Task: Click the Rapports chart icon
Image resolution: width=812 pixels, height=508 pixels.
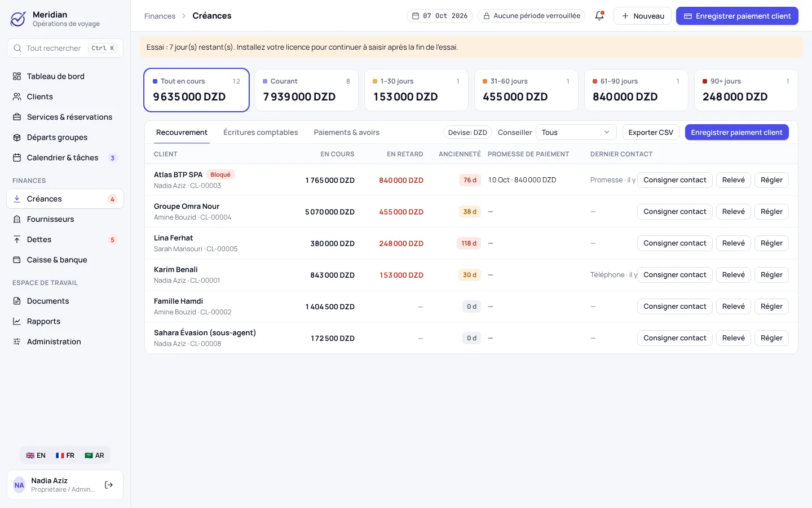Action: point(17,321)
